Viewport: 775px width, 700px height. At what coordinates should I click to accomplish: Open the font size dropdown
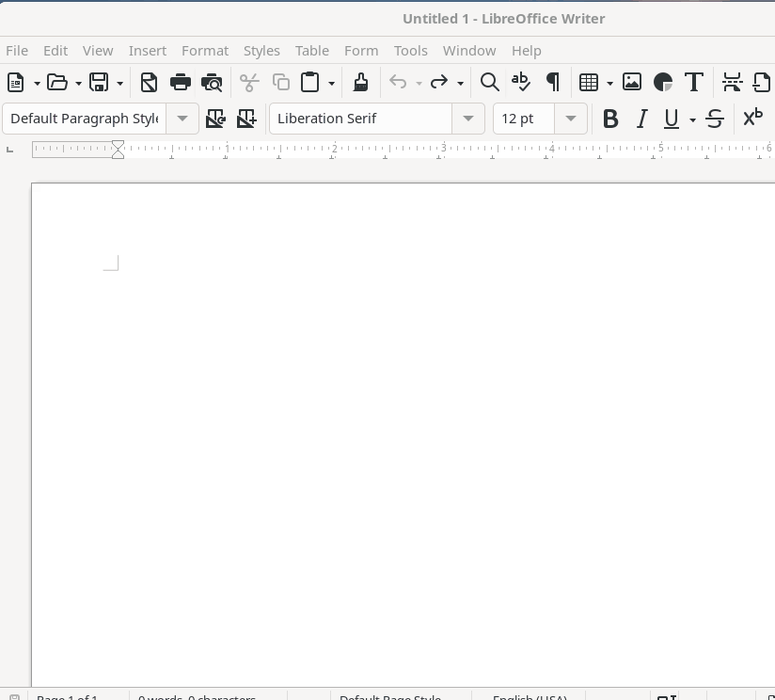(571, 118)
